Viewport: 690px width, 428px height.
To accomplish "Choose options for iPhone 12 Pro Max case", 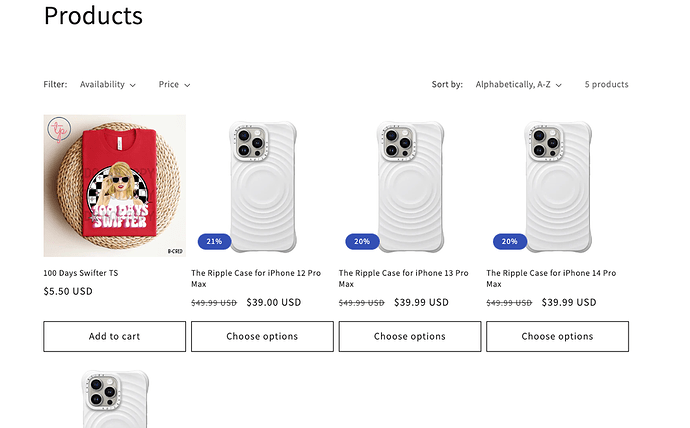I will pyautogui.click(x=262, y=336).
